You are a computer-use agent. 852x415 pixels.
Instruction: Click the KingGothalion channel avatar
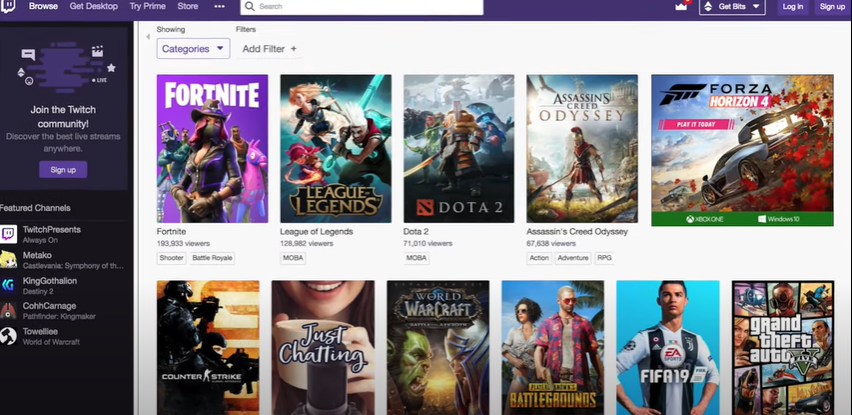(x=8, y=285)
